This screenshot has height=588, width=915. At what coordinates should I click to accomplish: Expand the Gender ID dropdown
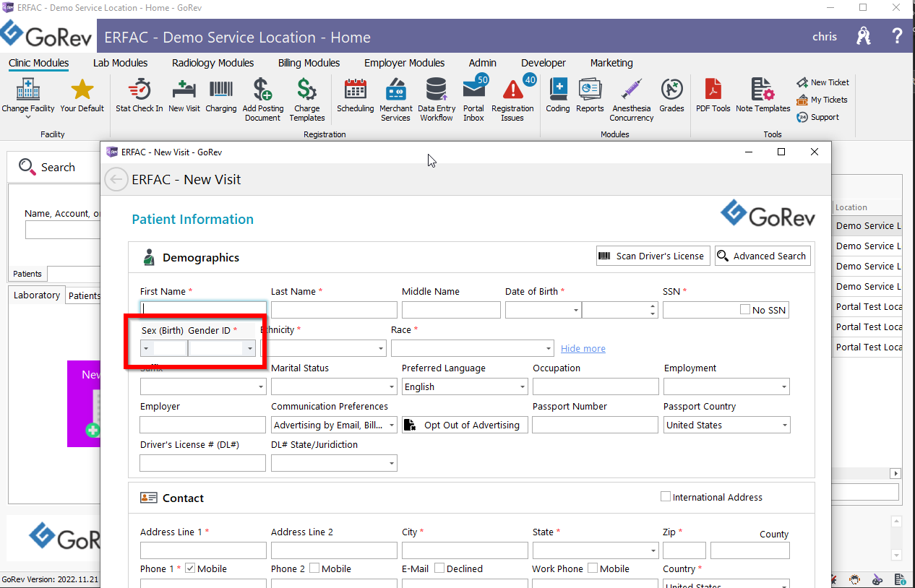(249, 348)
